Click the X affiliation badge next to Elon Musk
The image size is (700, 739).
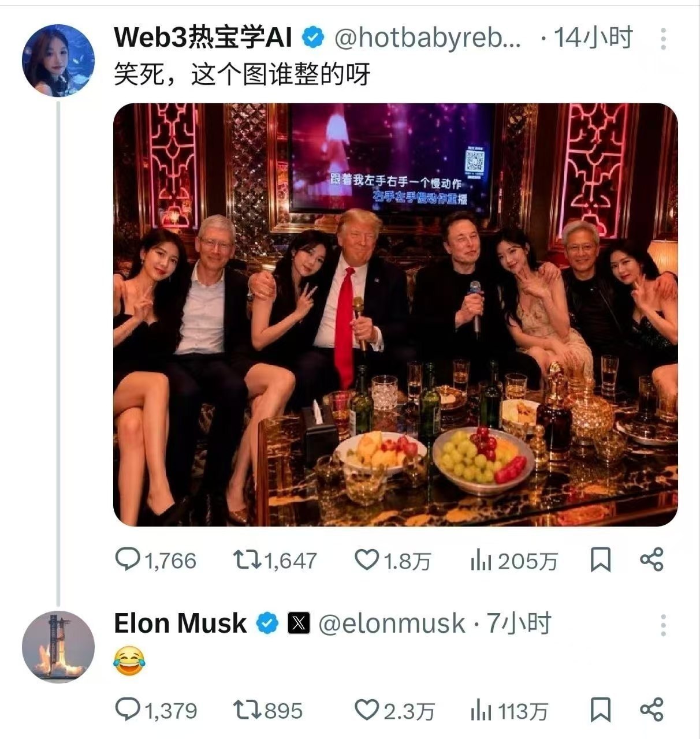point(299,624)
